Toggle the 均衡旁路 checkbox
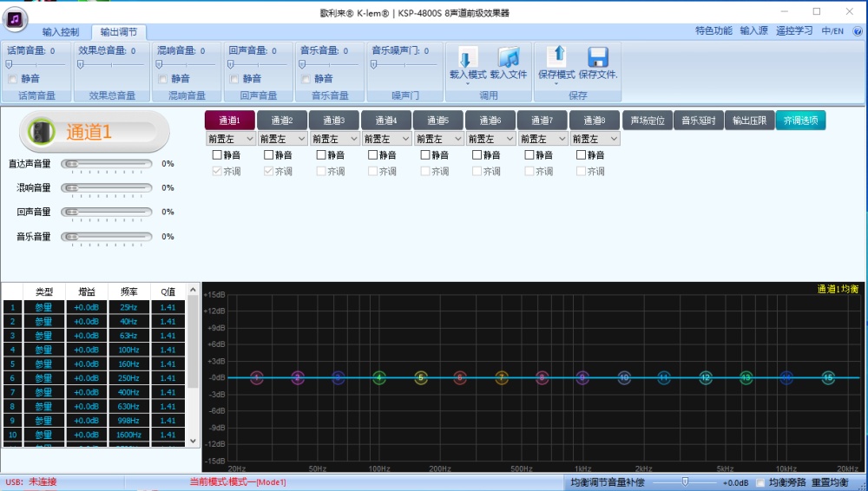The width and height of the screenshot is (868, 491). pos(760,482)
